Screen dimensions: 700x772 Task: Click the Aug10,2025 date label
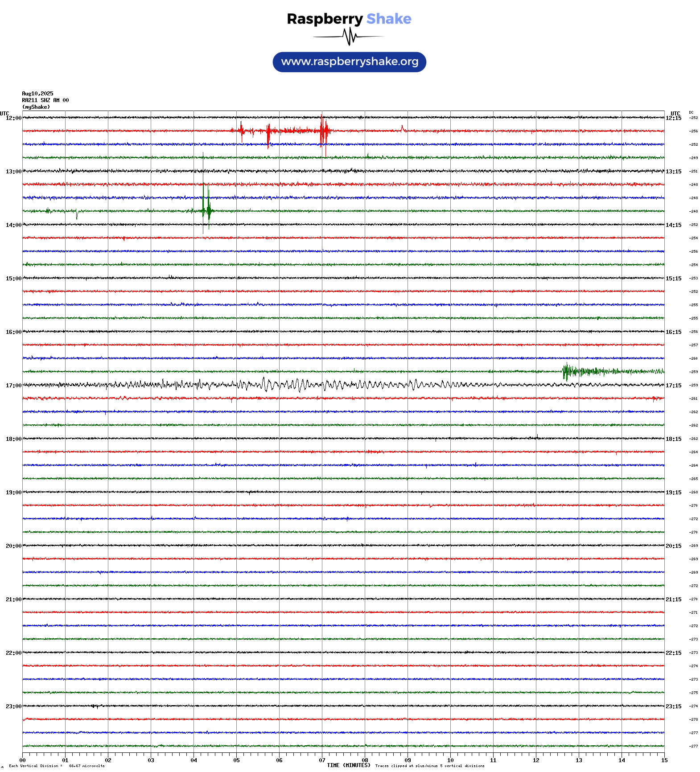pyautogui.click(x=37, y=94)
